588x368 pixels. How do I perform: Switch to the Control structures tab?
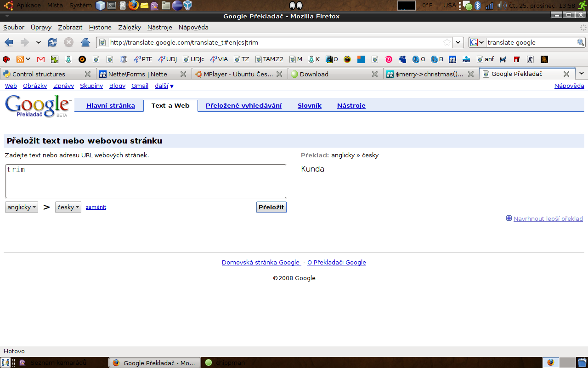pyautogui.click(x=48, y=74)
